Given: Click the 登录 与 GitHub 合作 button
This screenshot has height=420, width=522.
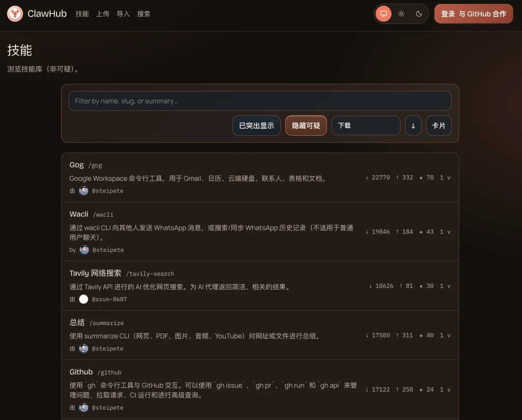Looking at the screenshot, I should (473, 14).
